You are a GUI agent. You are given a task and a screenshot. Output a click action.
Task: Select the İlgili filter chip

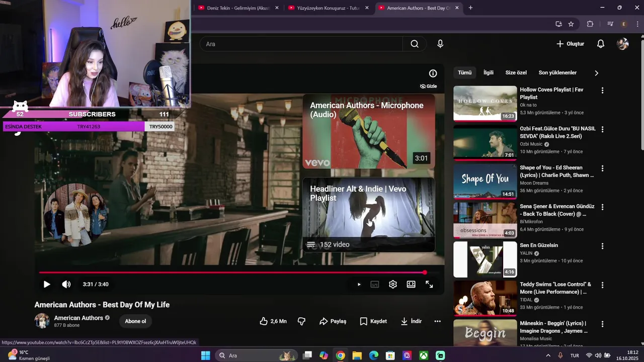click(489, 73)
